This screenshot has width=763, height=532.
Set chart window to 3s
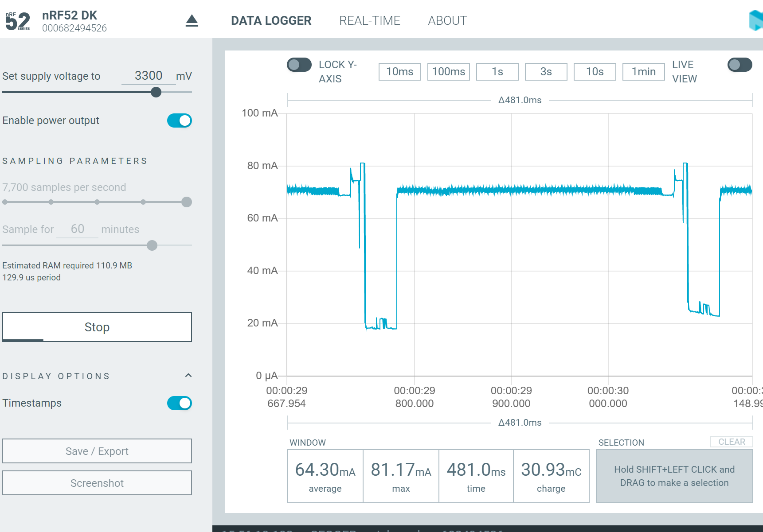pos(546,72)
